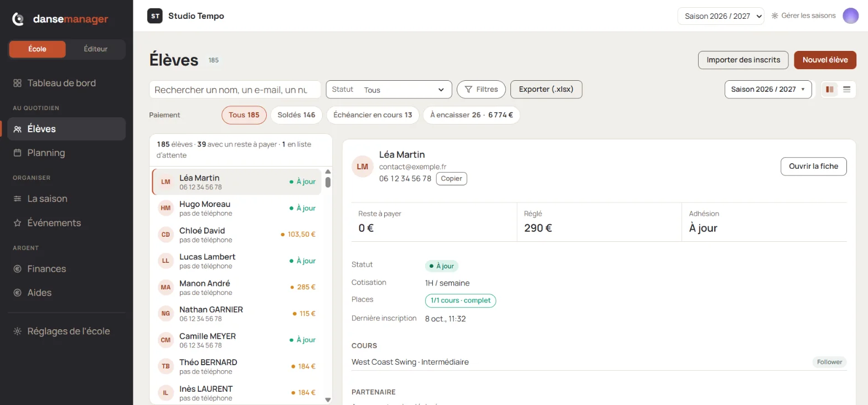Switch to Éditeur mode
This screenshot has width=868, height=405.
(96, 49)
